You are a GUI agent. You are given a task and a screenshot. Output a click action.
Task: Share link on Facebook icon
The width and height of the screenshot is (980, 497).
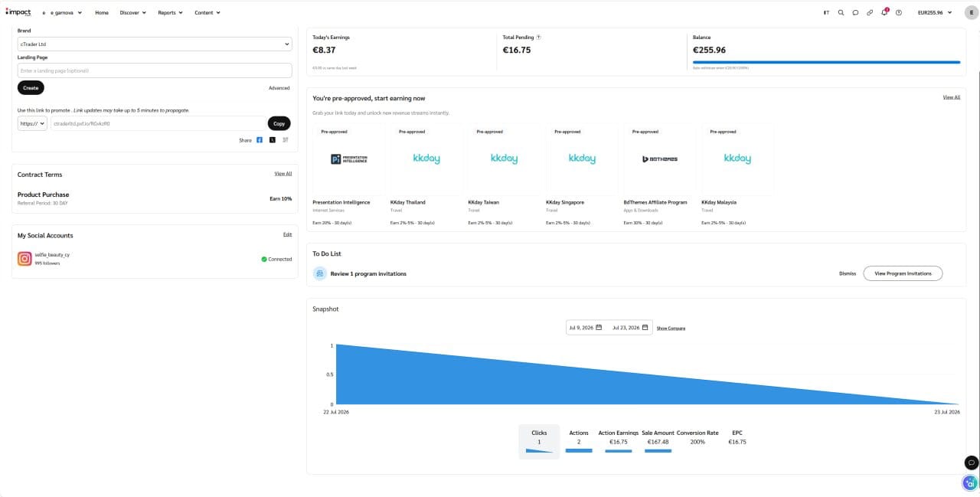[x=260, y=140]
